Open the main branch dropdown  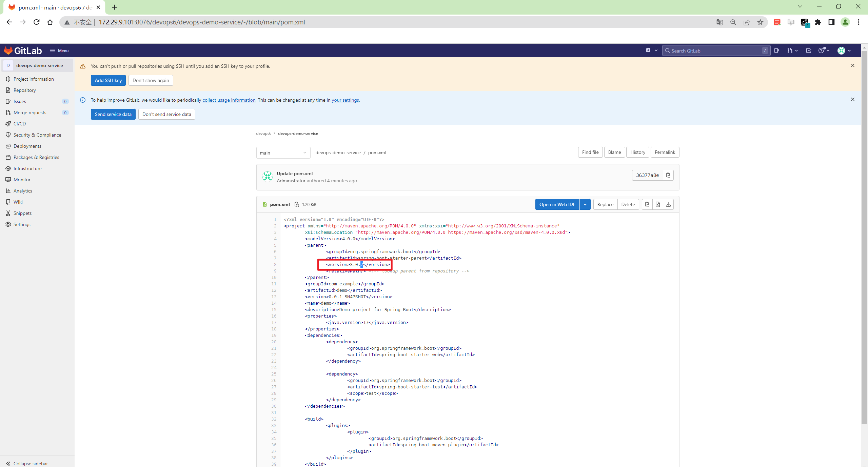click(x=283, y=153)
